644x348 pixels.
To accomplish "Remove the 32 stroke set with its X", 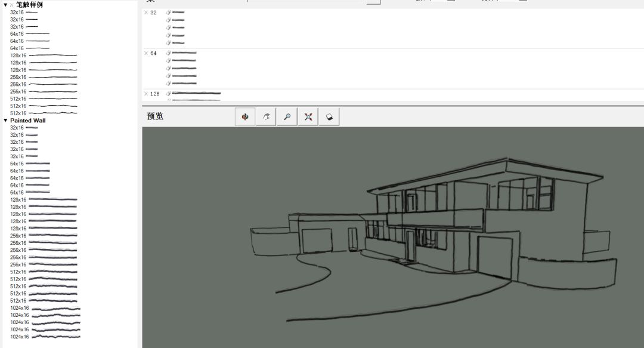I will [x=146, y=13].
